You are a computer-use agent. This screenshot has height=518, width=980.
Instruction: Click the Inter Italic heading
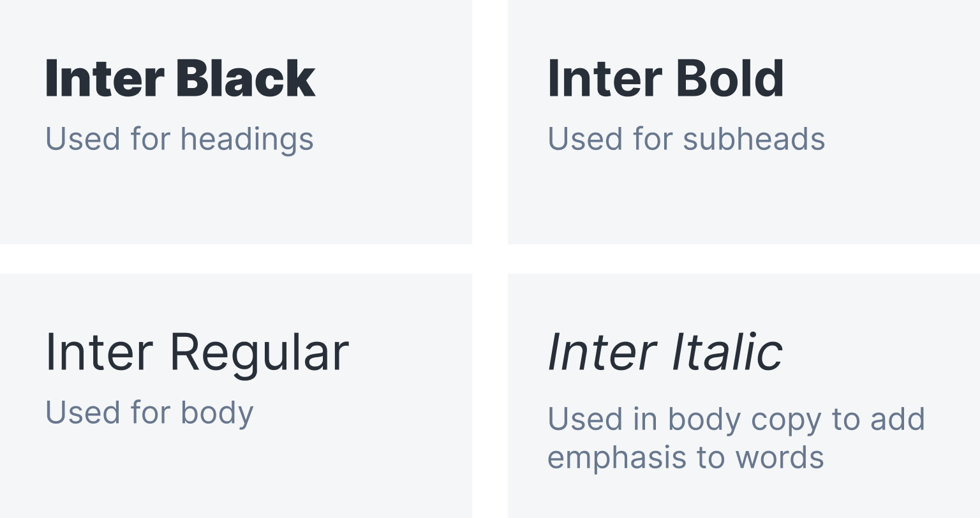coord(665,352)
